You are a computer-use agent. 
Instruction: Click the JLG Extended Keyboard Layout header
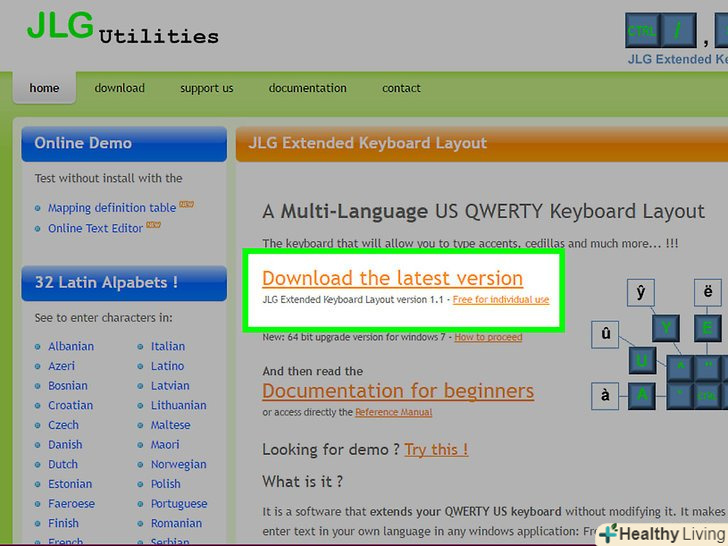(482, 144)
